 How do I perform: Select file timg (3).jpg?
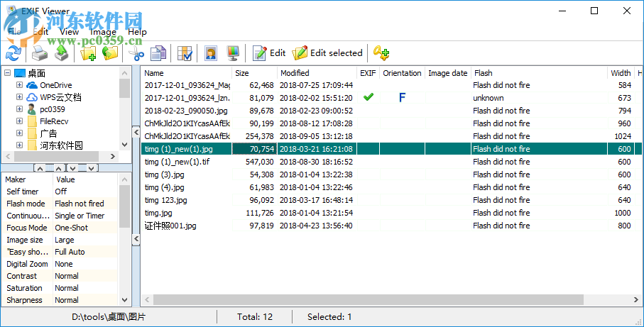[164, 174]
